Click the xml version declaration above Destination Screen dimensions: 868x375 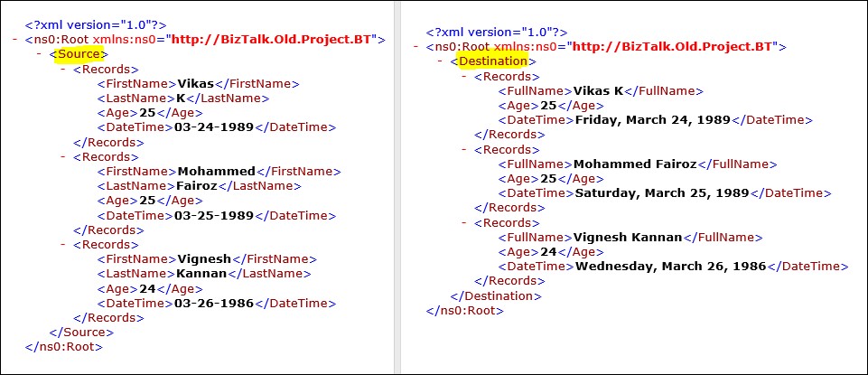point(497,33)
